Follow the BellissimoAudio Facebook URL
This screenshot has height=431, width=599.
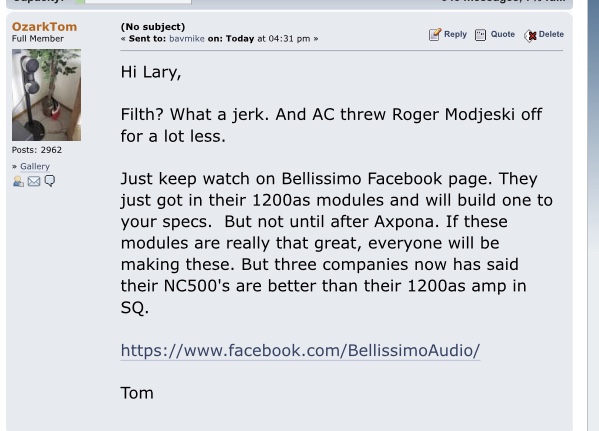(300, 350)
